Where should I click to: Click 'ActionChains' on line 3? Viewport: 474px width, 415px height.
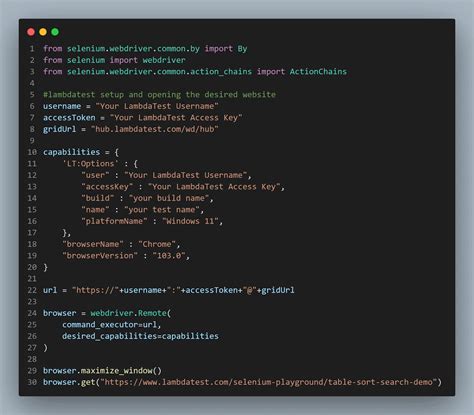(318, 72)
